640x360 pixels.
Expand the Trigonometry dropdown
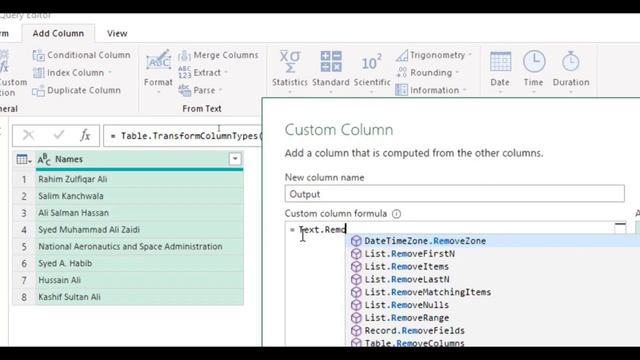(470, 55)
